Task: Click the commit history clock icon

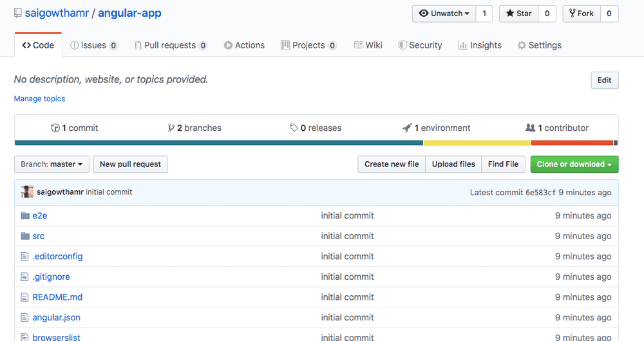Action: pyautogui.click(x=55, y=128)
